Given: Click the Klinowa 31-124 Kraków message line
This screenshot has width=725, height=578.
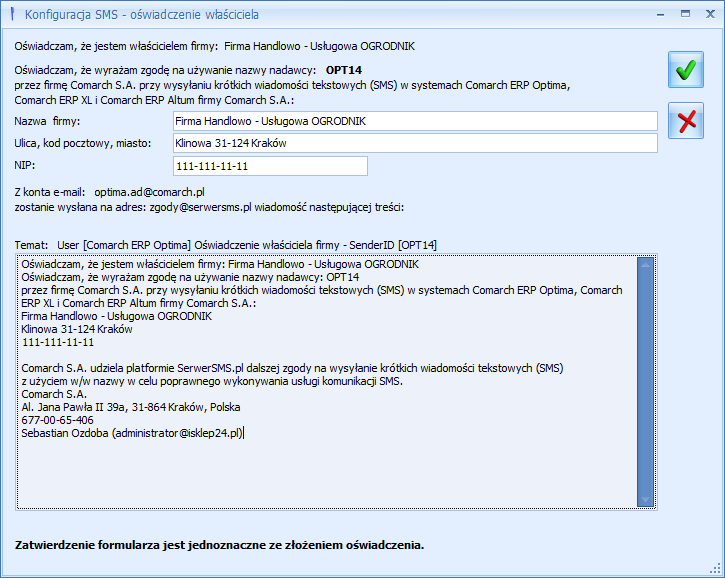Looking at the screenshot, I should tap(77, 329).
